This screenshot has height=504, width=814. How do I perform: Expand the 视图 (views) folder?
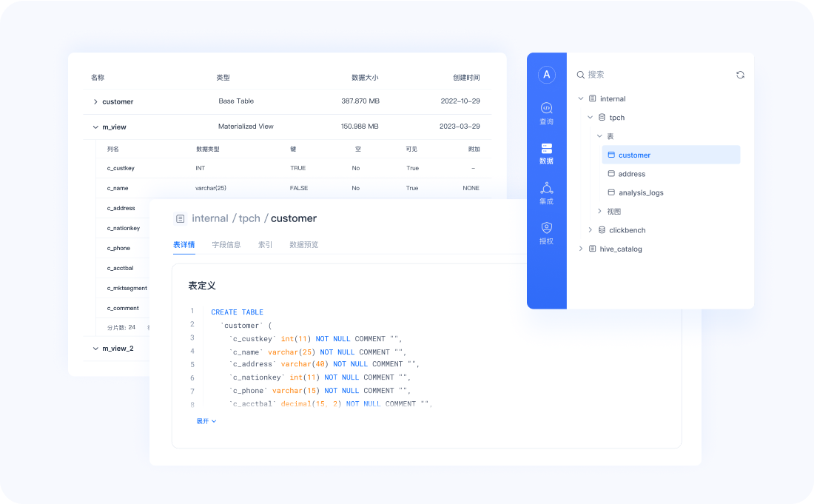[599, 211]
